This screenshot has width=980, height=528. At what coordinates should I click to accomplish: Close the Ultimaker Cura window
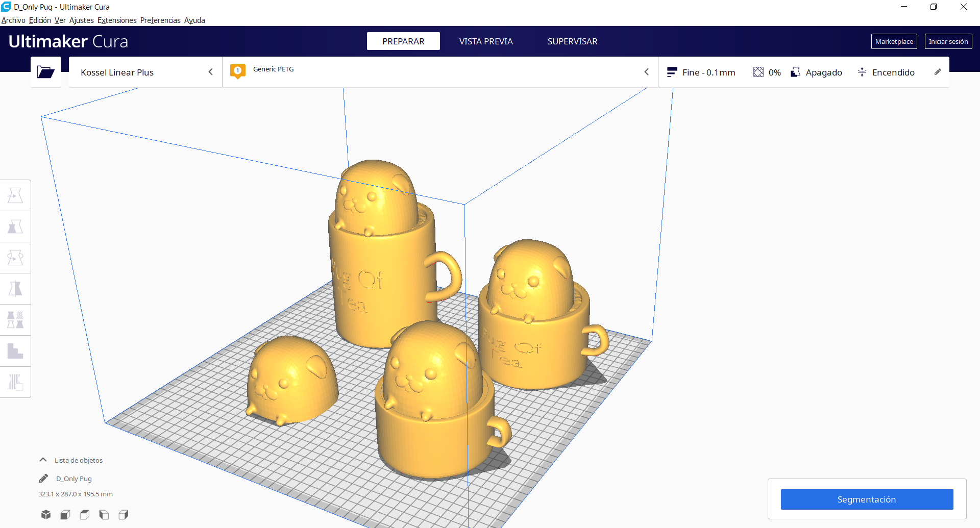(964, 7)
